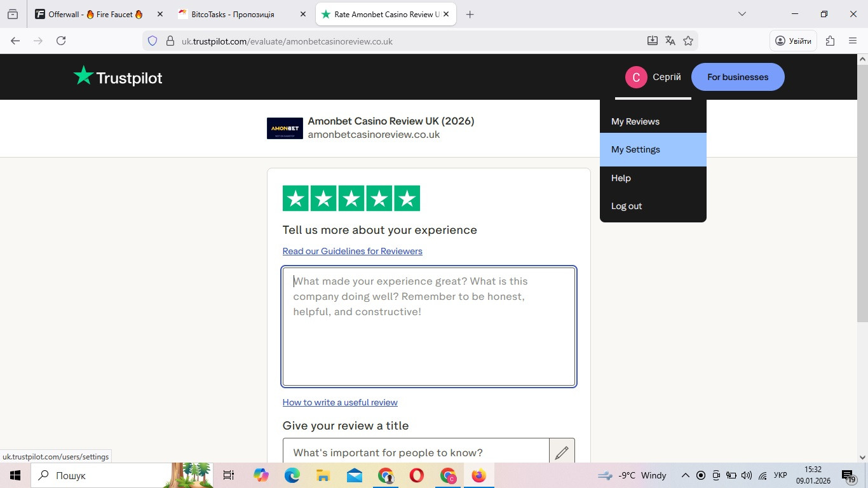Open the Mail app from the taskbar

coord(354,475)
